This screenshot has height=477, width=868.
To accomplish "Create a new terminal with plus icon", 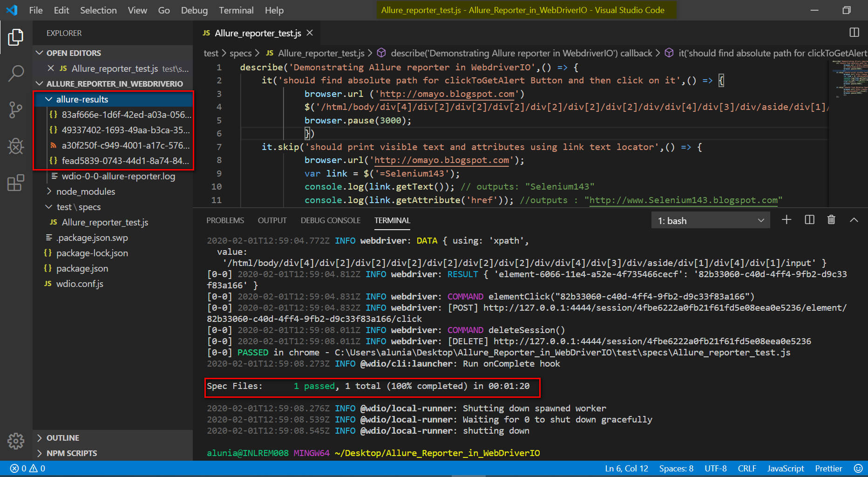I will 787,220.
